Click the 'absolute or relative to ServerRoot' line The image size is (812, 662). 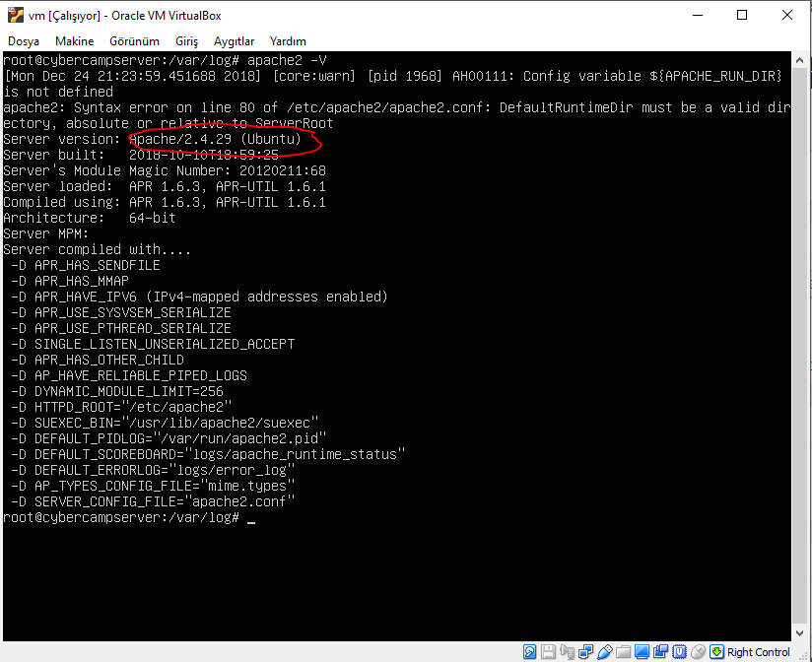199,123
